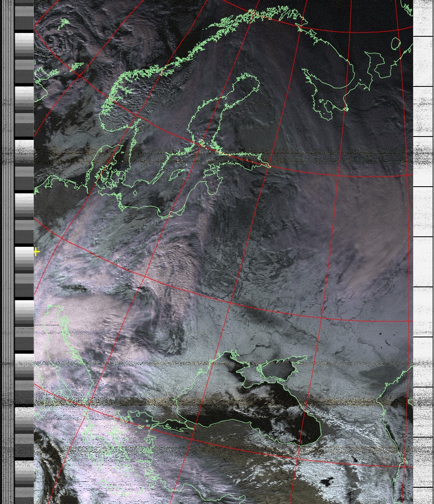Click the small island outline near top-right corner
Screen dimensions: 434x504
pos(396,43)
